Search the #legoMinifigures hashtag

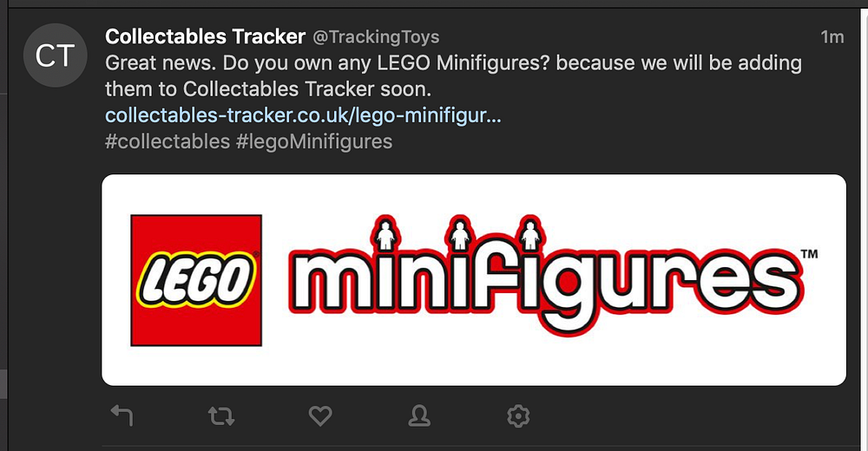click(x=314, y=141)
